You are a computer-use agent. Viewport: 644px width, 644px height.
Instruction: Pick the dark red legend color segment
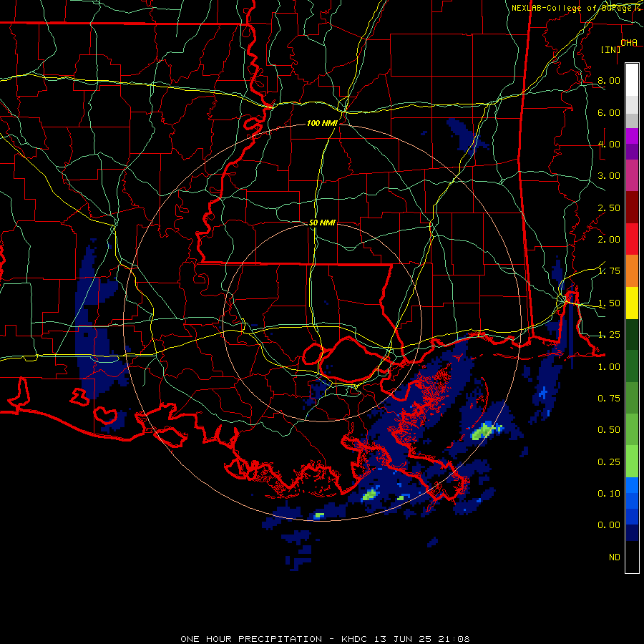pyautogui.click(x=632, y=208)
